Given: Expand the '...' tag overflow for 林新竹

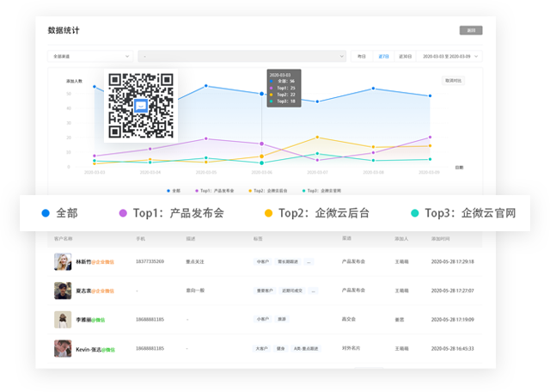Looking at the screenshot, I should (309, 261).
